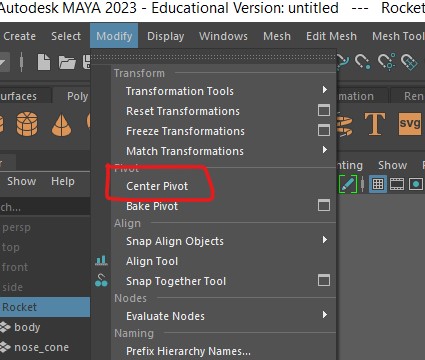Click the mesh icon beside nose_cone
This screenshot has height=360, width=425.
[x=5, y=347]
